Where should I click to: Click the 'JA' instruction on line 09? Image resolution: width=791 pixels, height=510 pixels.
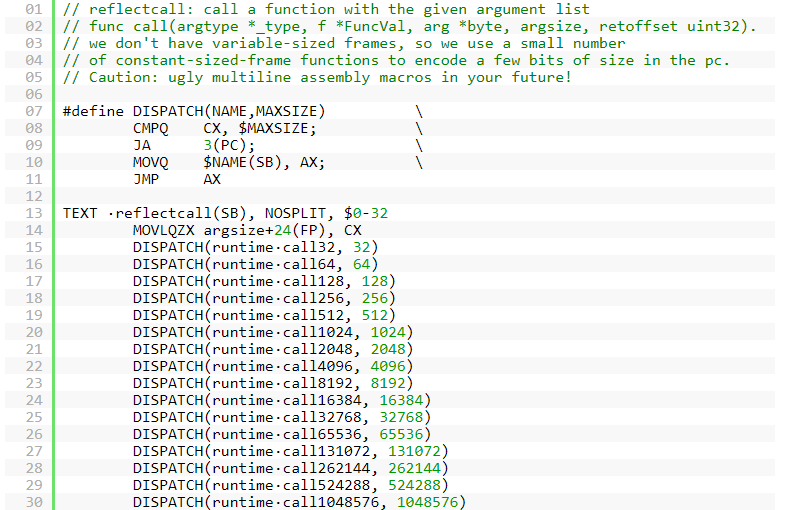click(x=142, y=145)
